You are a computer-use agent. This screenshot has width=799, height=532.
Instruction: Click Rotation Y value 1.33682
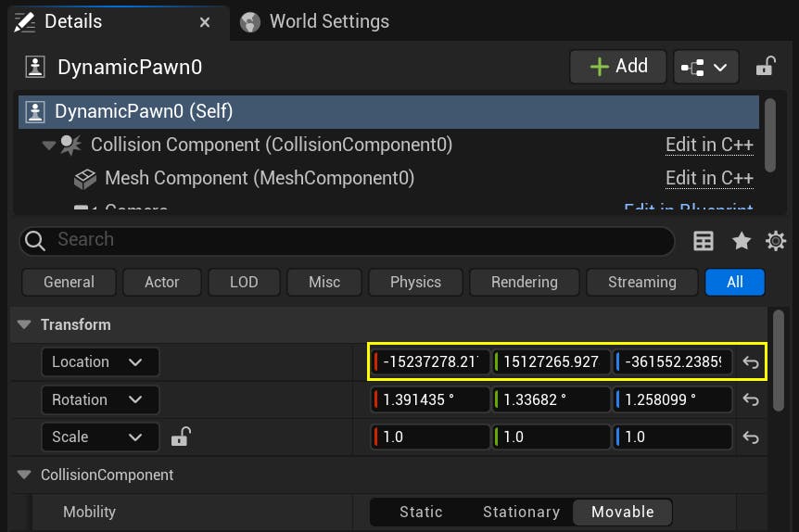(552, 399)
